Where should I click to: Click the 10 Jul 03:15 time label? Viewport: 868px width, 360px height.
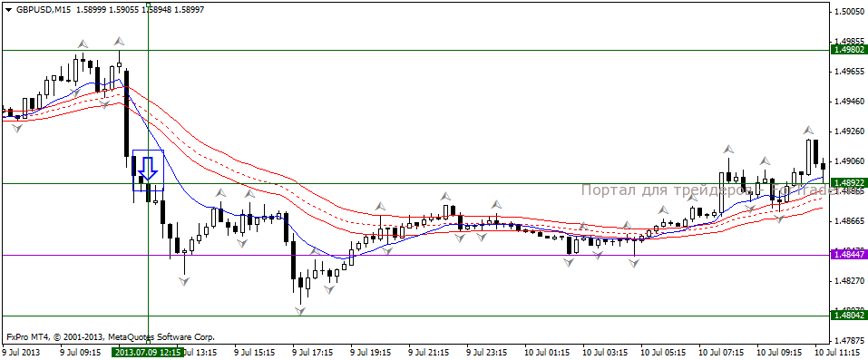[605, 352]
